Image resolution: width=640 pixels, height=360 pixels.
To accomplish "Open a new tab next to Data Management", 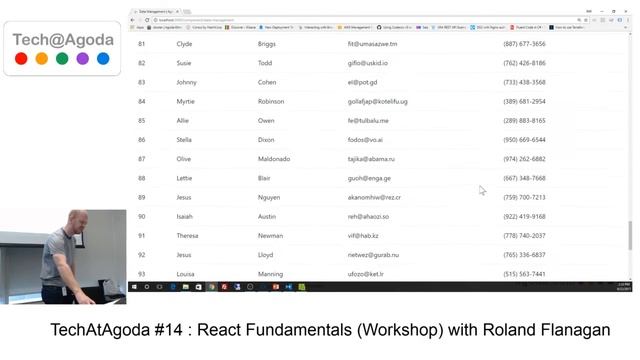I will (x=187, y=11).
